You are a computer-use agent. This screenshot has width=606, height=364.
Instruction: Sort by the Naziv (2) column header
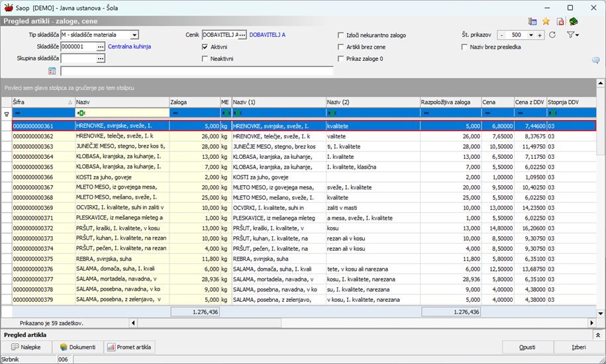[x=373, y=103]
